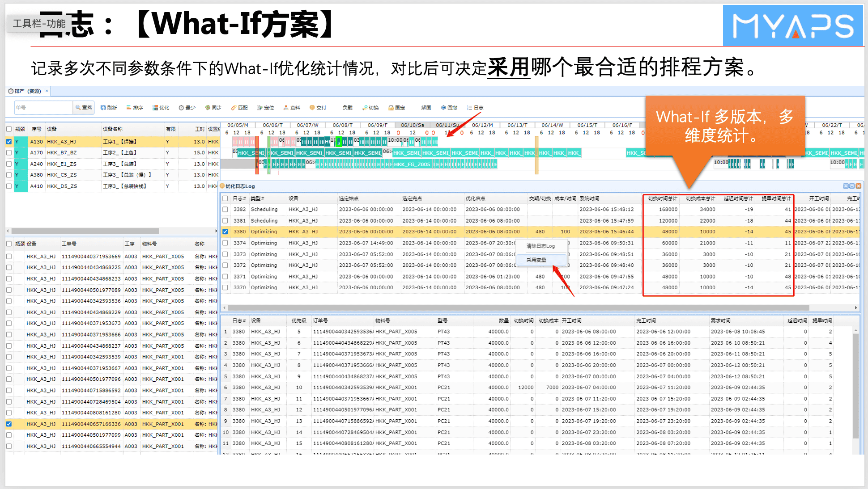
Task: Click the 查找 search button
Action: pos(84,108)
